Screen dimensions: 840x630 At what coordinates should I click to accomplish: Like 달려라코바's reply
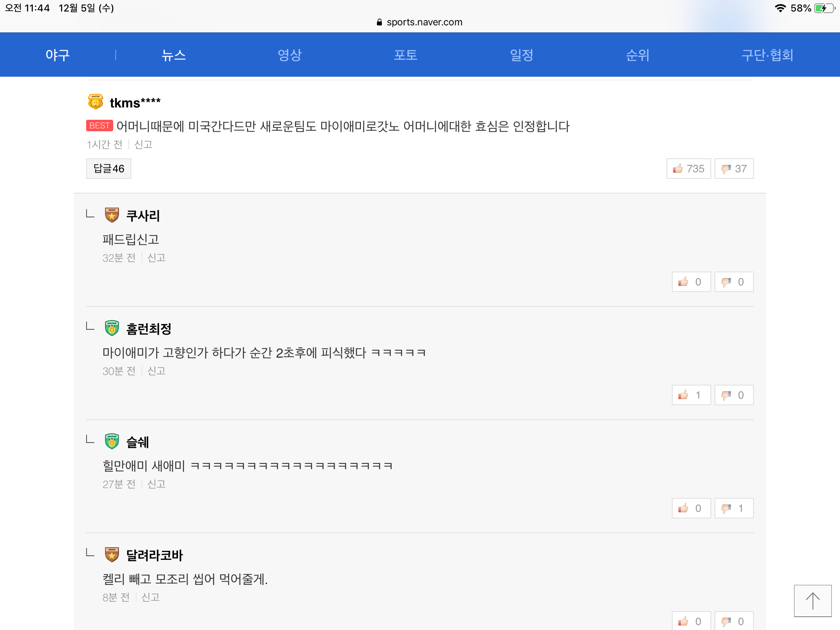tap(691, 621)
